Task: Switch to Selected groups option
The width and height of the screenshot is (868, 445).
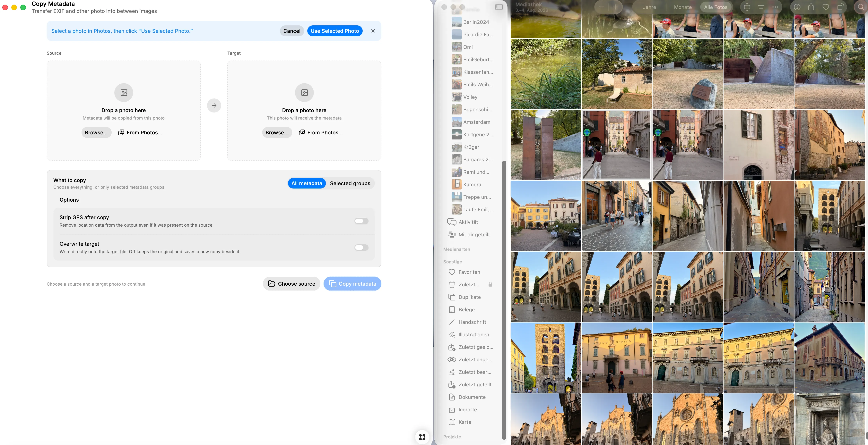Action: click(x=350, y=183)
